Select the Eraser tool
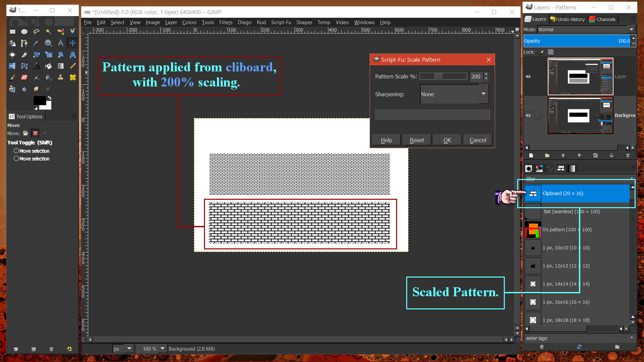 [x=24, y=77]
